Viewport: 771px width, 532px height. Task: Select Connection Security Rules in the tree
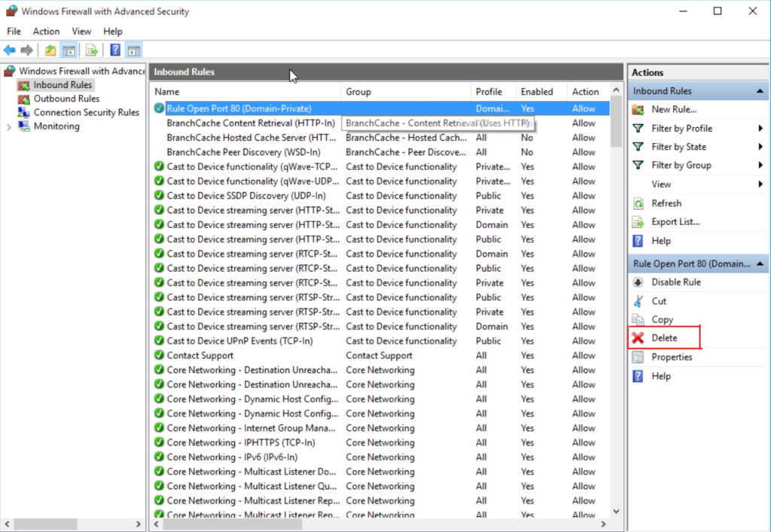tap(87, 112)
